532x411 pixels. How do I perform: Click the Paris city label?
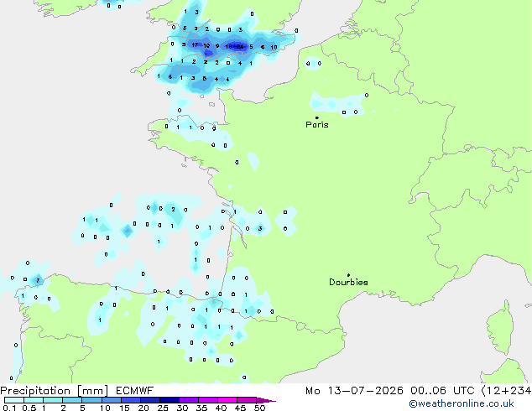click(x=317, y=125)
